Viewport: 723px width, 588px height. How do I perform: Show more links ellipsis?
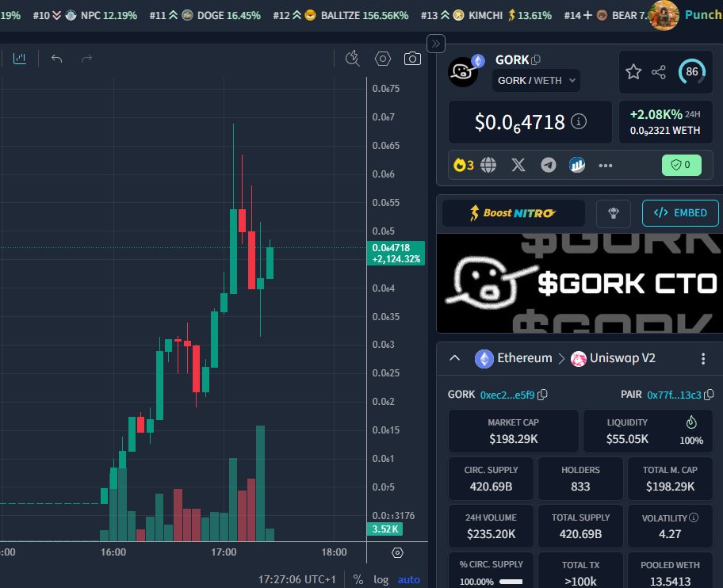tap(606, 166)
